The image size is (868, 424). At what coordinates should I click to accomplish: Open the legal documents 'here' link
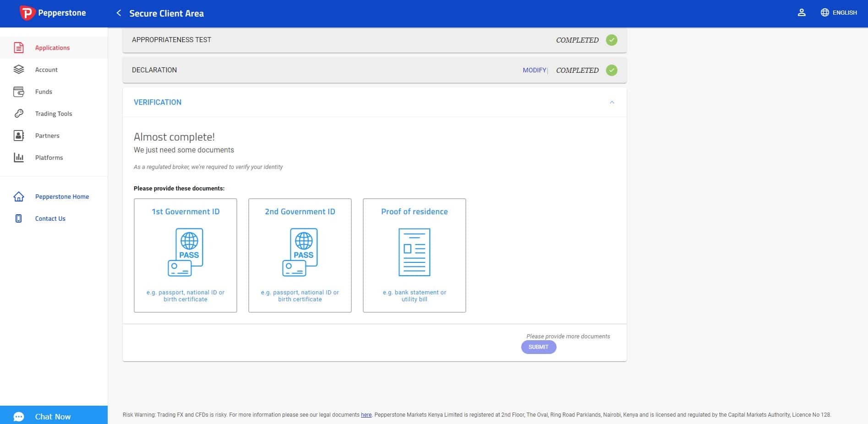pos(366,415)
